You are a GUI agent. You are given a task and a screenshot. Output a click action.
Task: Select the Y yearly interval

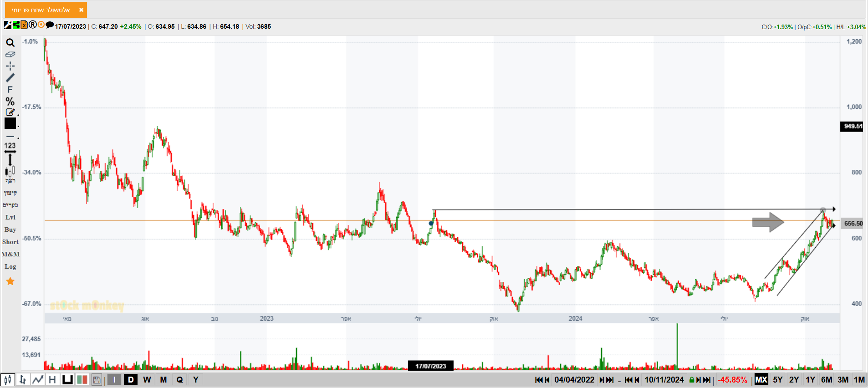(196, 379)
